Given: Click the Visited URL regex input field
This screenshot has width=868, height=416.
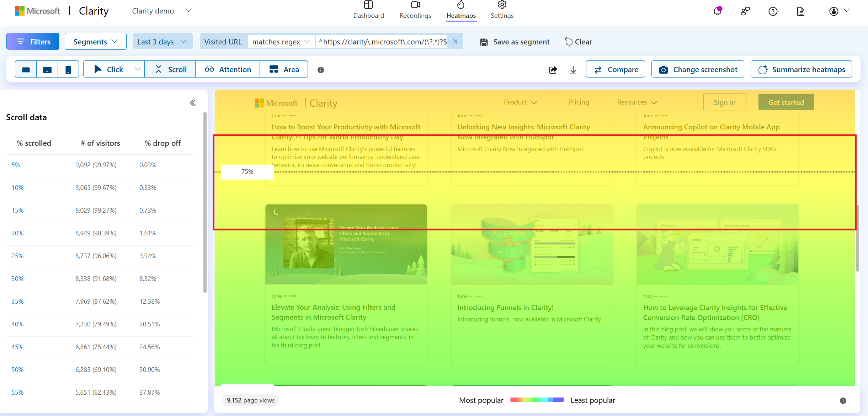Looking at the screenshot, I should click(x=382, y=42).
